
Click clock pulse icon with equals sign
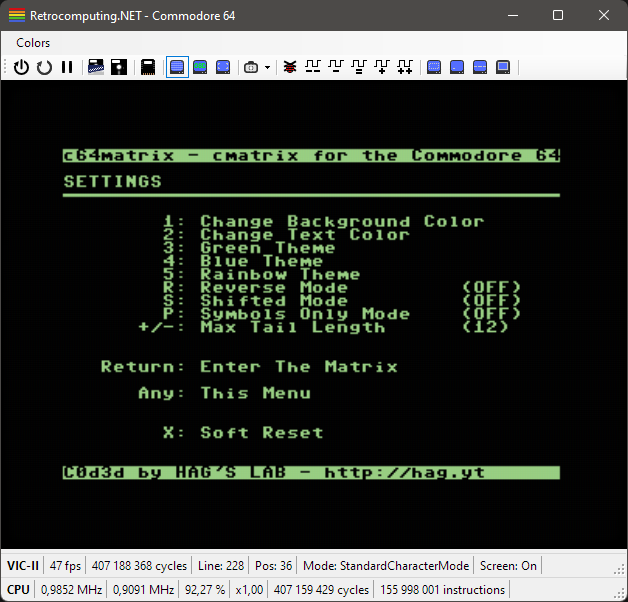(x=359, y=67)
